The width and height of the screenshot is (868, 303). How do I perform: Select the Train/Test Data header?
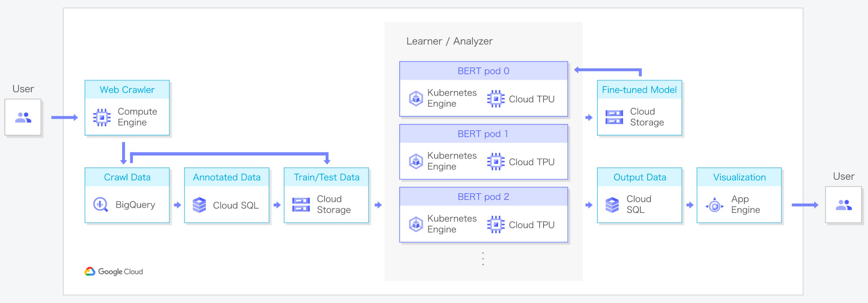[326, 177]
